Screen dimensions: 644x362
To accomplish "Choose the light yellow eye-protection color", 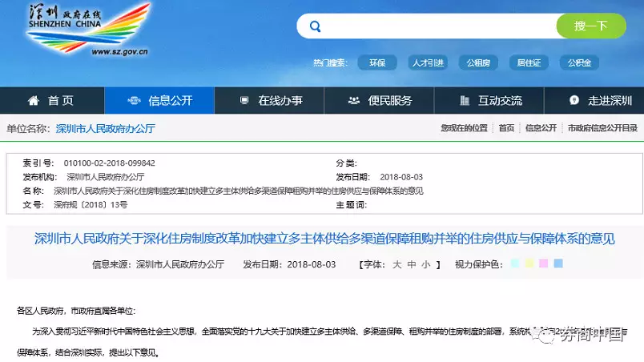I will 529,263.
